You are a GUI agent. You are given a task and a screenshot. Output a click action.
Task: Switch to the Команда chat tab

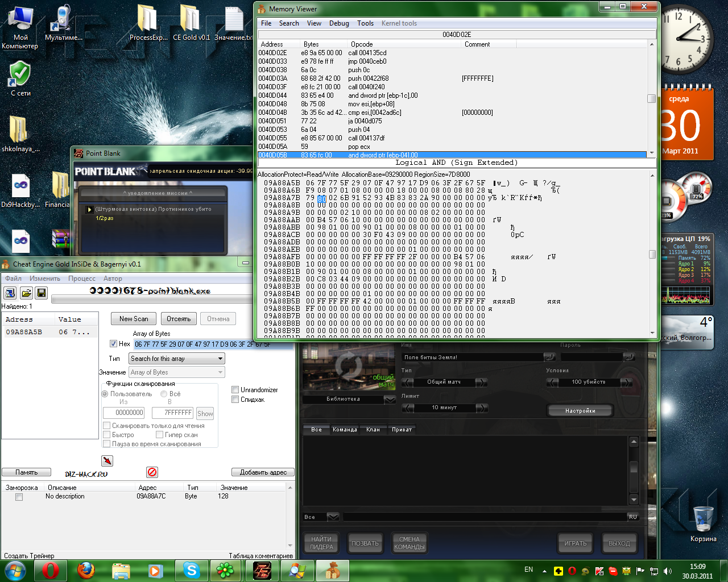pos(345,430)
